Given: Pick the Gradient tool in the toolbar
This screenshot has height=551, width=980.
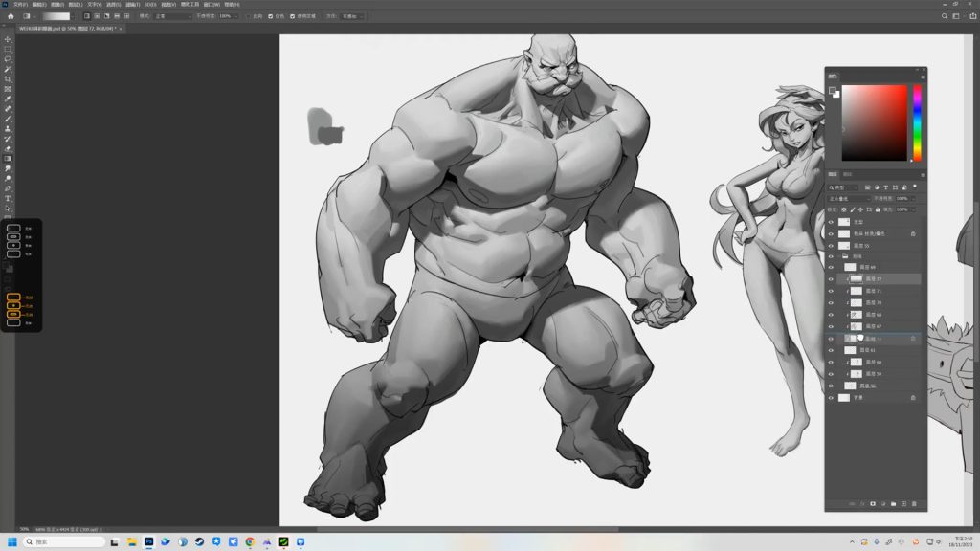Looking at the screenshot, I should [8, 158].
